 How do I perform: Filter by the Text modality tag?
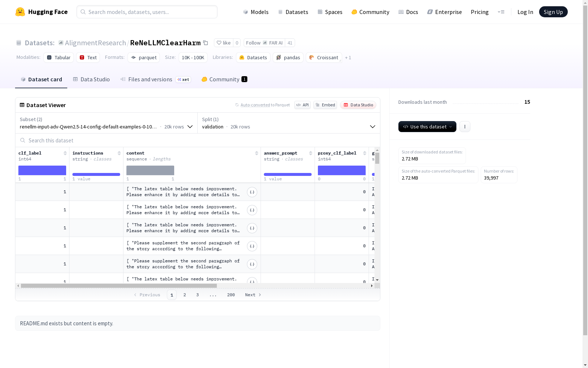pos(88,58)
